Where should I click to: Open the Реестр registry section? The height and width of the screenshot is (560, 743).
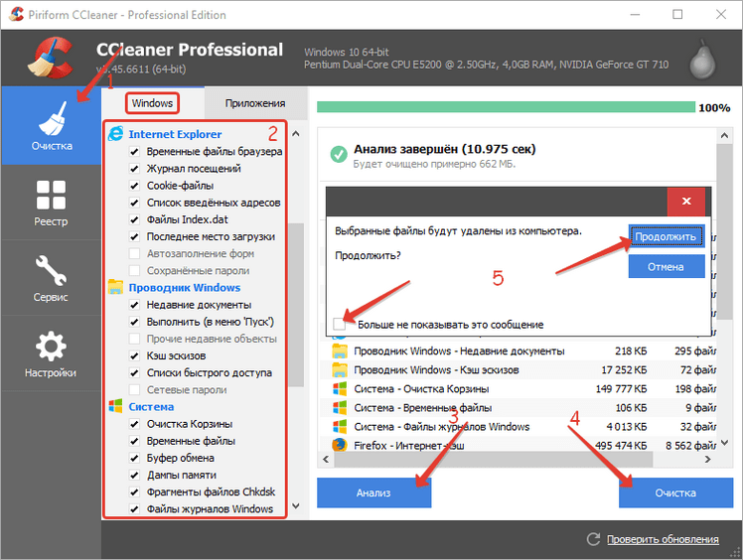(x=52, y=203)
